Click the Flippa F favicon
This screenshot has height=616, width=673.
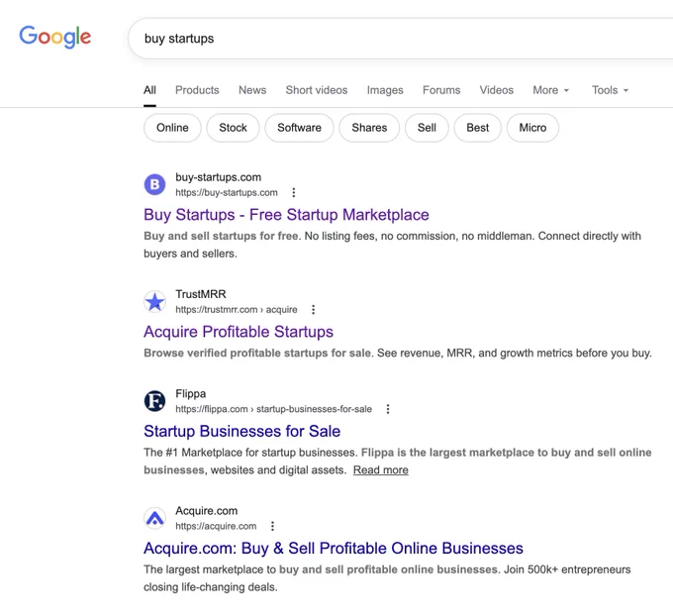tap(154, 401)
